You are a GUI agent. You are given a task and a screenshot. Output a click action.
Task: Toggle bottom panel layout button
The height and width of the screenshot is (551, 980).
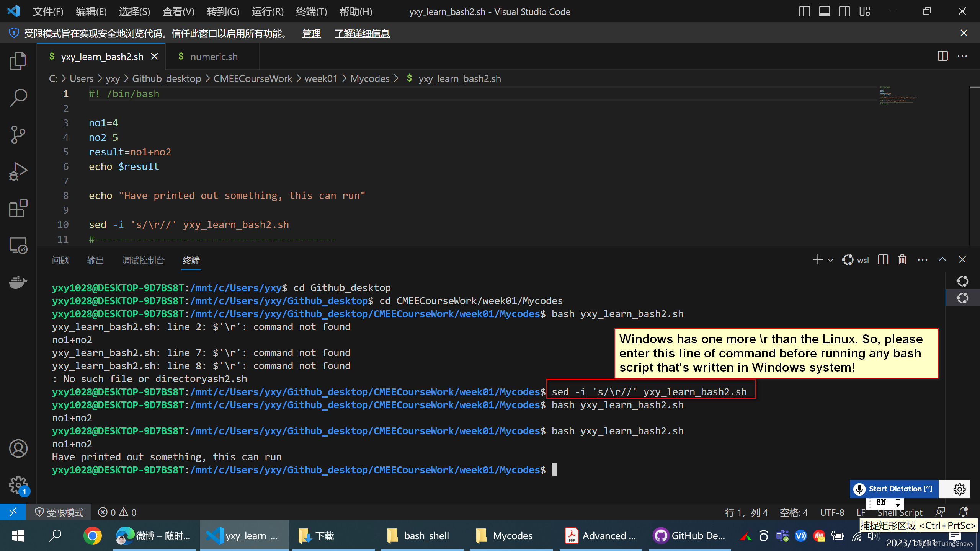pos(824,11)
